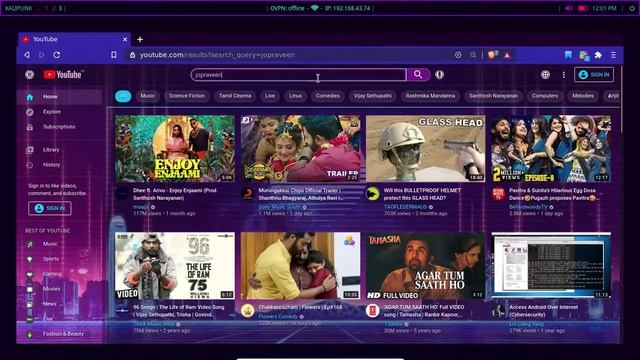
Task: Open the Sony Music South channel link
Action: pos(279,207)
